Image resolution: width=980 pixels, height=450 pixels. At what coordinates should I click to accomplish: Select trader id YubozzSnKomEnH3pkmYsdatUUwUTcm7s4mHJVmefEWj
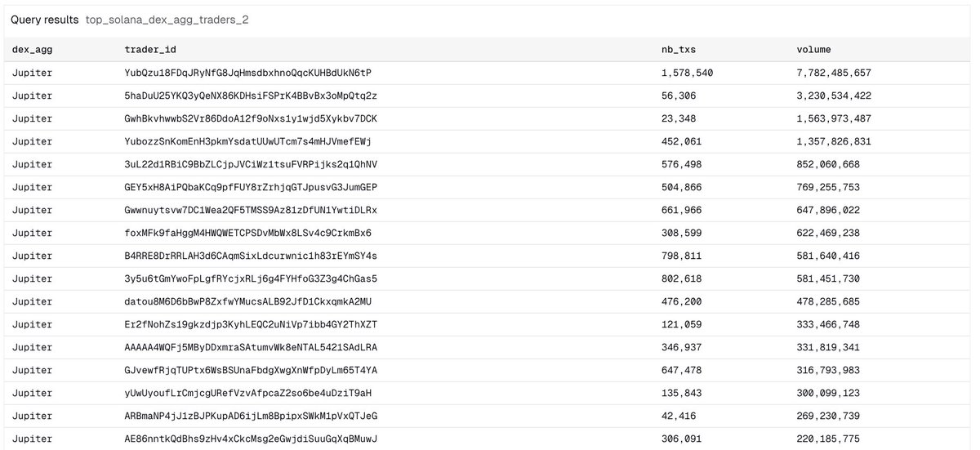pos(248,141)
